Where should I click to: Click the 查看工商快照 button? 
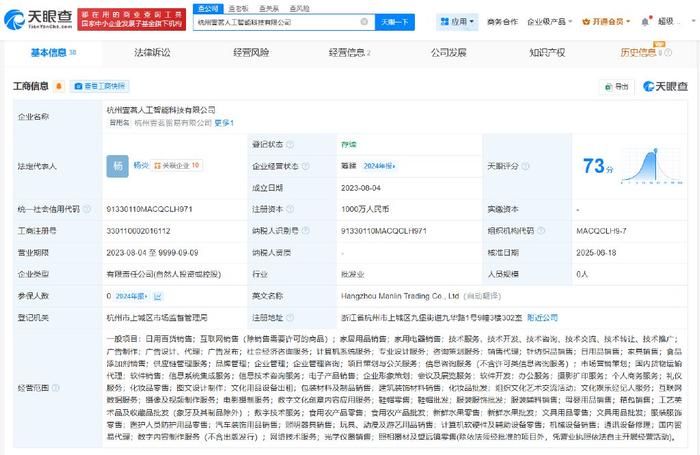[100, 86]
